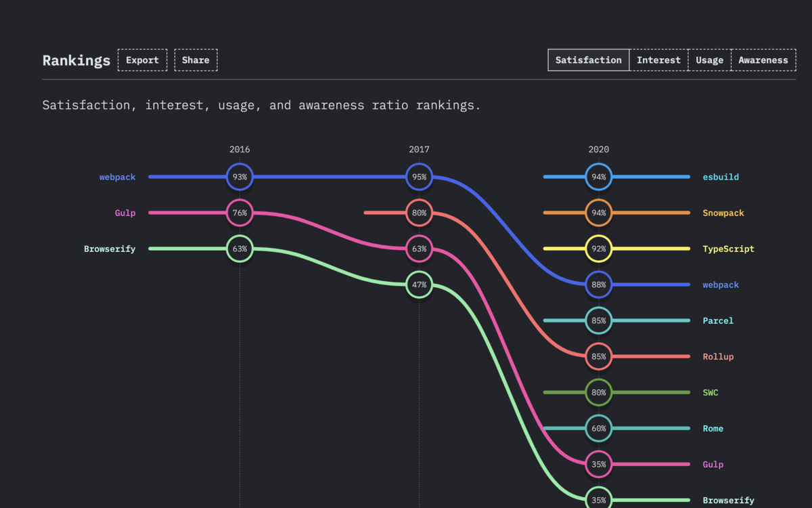The image size is (812, 508).
Task: Click Browserify 63% node in 2016
Action: [240, 249]
